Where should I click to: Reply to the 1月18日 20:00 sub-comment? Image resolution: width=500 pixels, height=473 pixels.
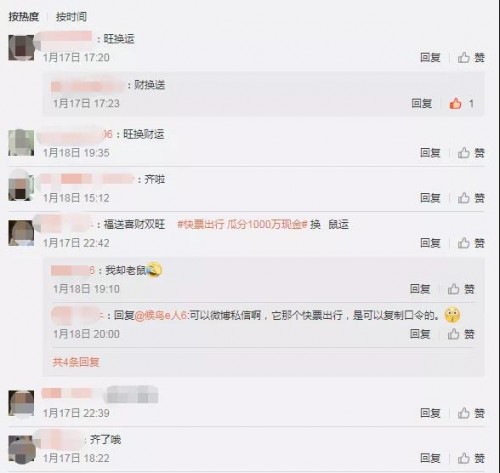tap(420, 334)
